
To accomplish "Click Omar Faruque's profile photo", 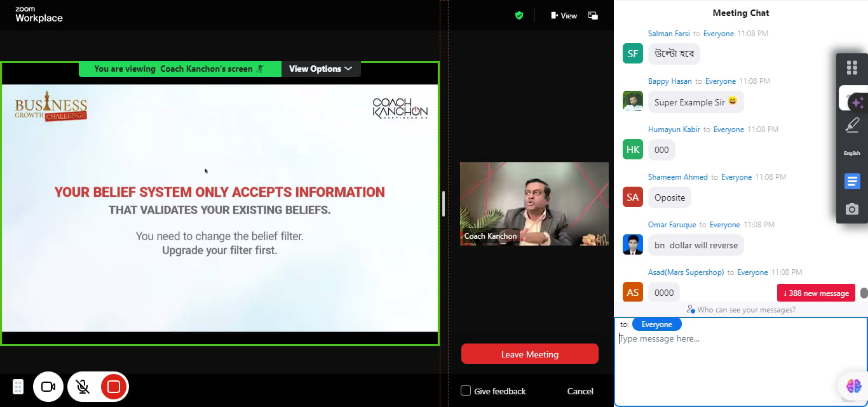I will (x=633, y=245).
